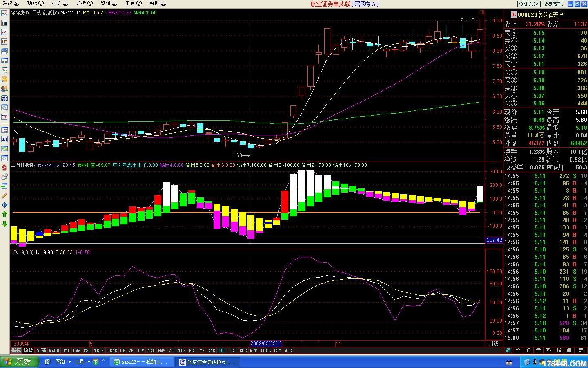Switch to the SAR indicator tab
Image resolution: width=588 pixels, height=368 pixels.
[x=212, y=350]
